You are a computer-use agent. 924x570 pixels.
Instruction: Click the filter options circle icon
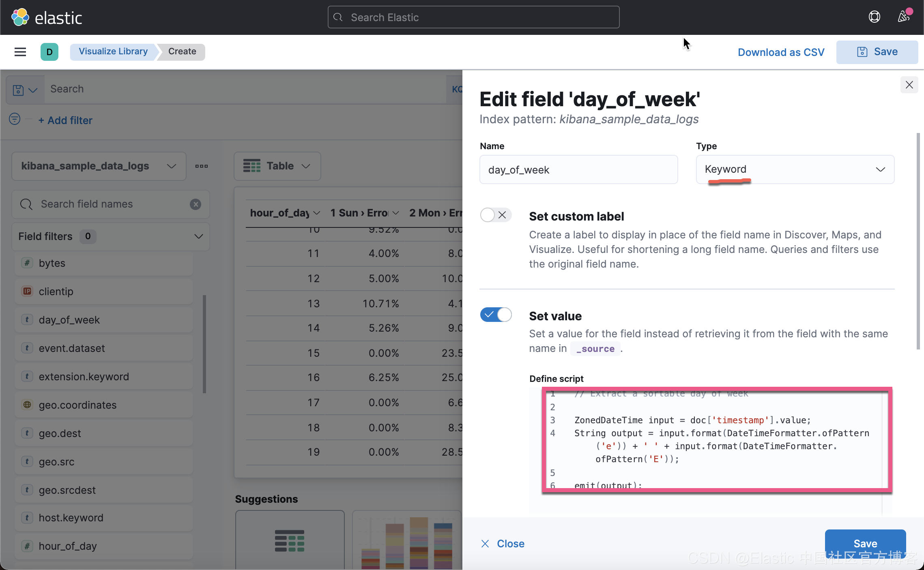coord(15,119)
